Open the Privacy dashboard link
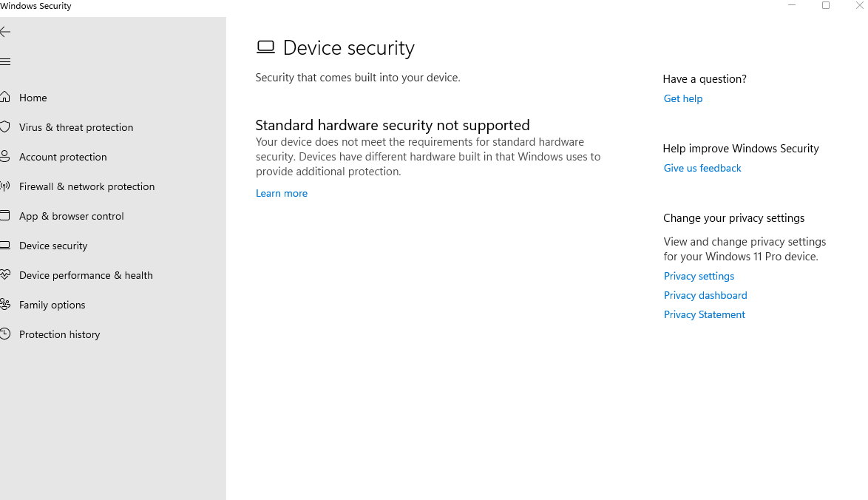This screenshot has height=500, width=868. coord(705,296)
